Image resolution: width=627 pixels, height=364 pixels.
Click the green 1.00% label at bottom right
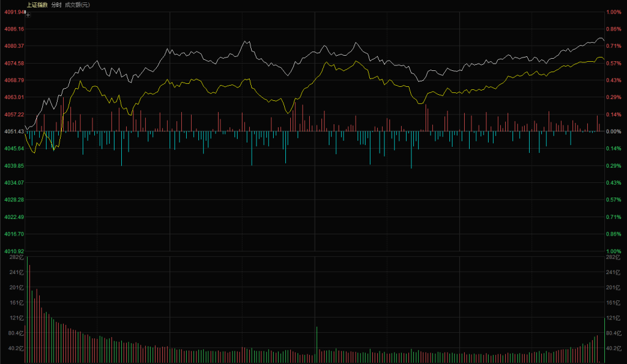tap(613, 251)
